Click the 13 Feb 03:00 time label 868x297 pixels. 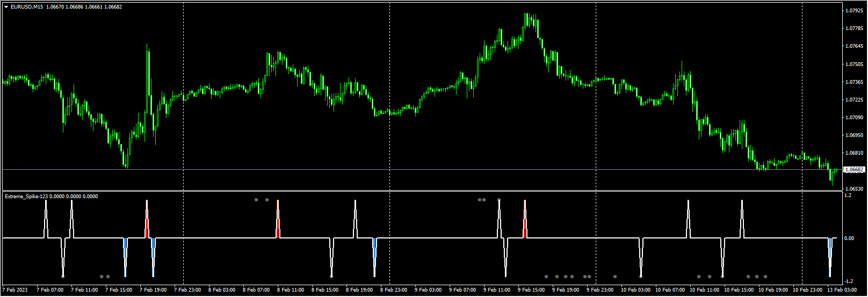click(842, 290)
